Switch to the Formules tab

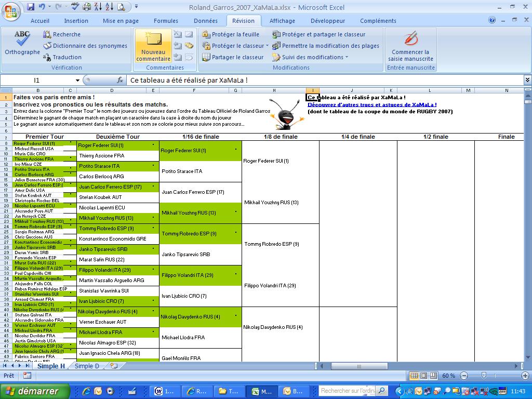point(166,21)
